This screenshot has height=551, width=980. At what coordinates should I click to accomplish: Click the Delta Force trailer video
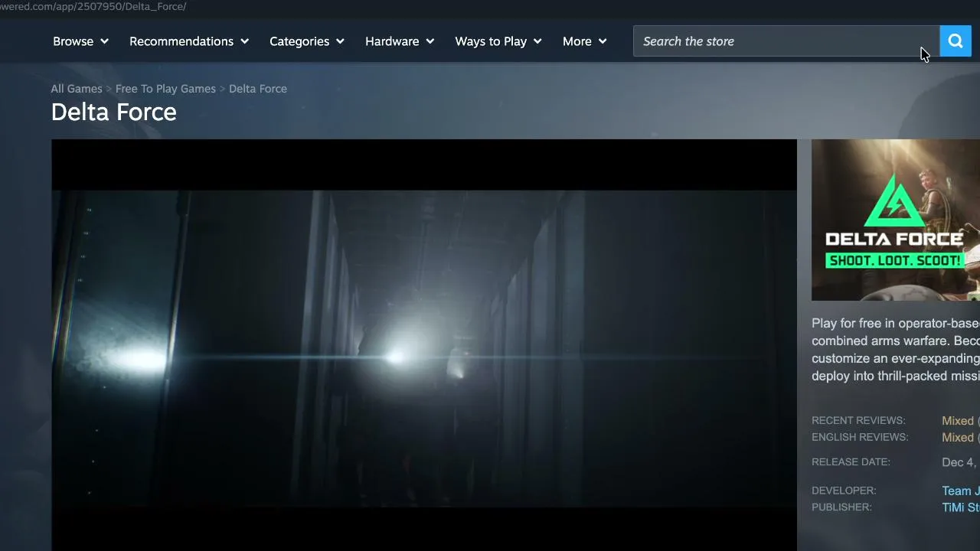pyautogui.click(x=424, y=345)
